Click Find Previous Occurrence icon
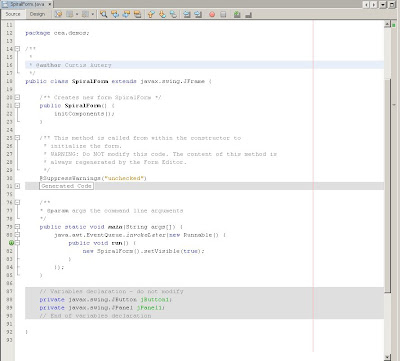This screenshot has height=361, width=400. click(115, 14)
